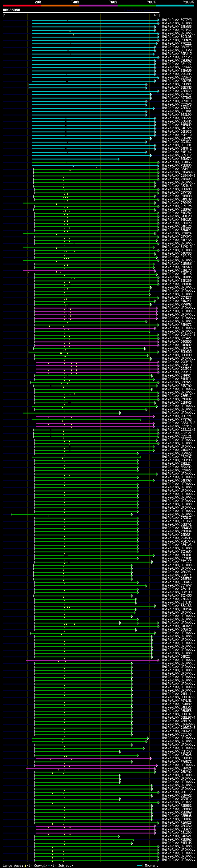Select UniRef100_B4MEH9 label
This screenshot has width=197, height=868.
(177, 200)
